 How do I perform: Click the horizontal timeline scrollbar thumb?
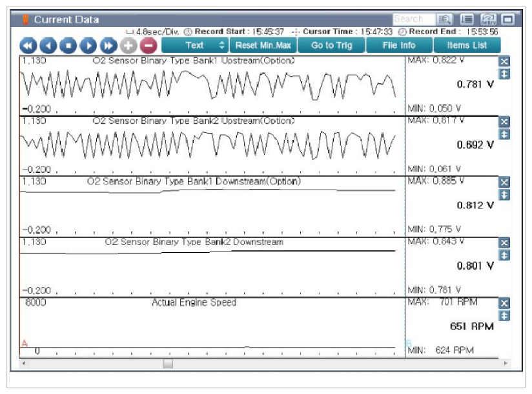168,363
